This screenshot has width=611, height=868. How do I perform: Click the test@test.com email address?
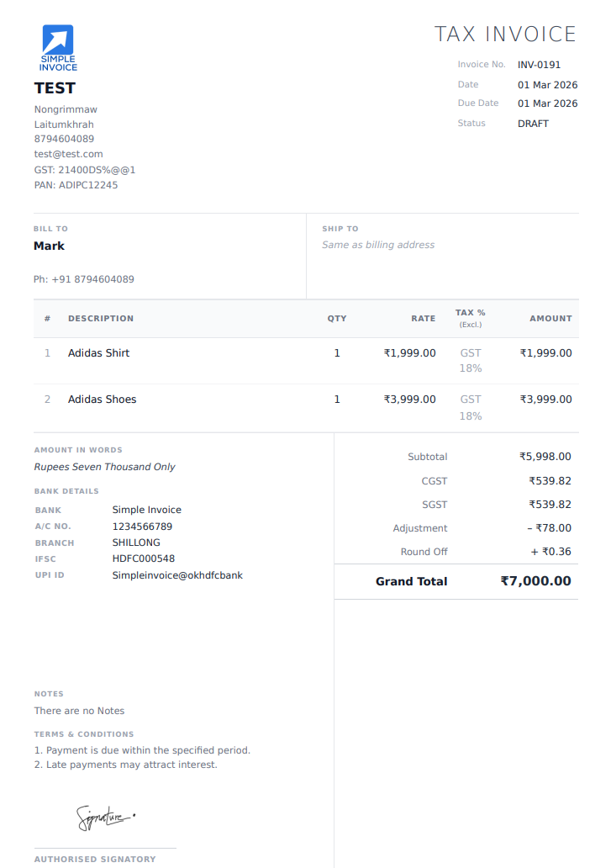(x=68, y=154)
